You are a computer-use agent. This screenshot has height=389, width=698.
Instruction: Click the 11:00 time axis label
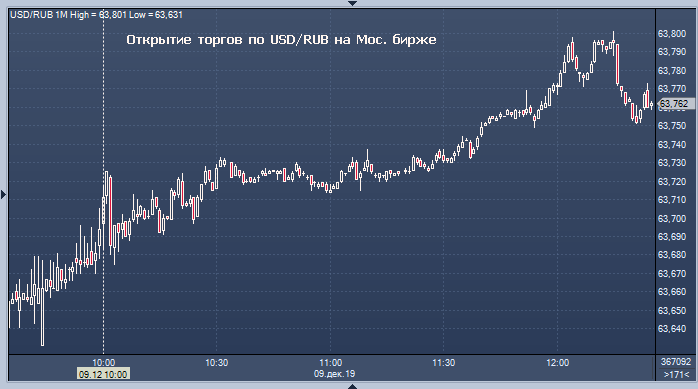click(330, 363)
